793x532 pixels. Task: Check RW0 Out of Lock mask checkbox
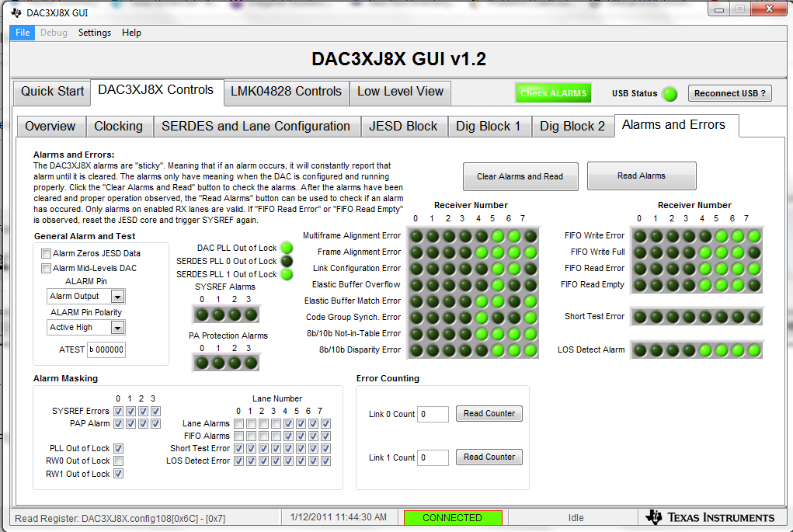118,461
